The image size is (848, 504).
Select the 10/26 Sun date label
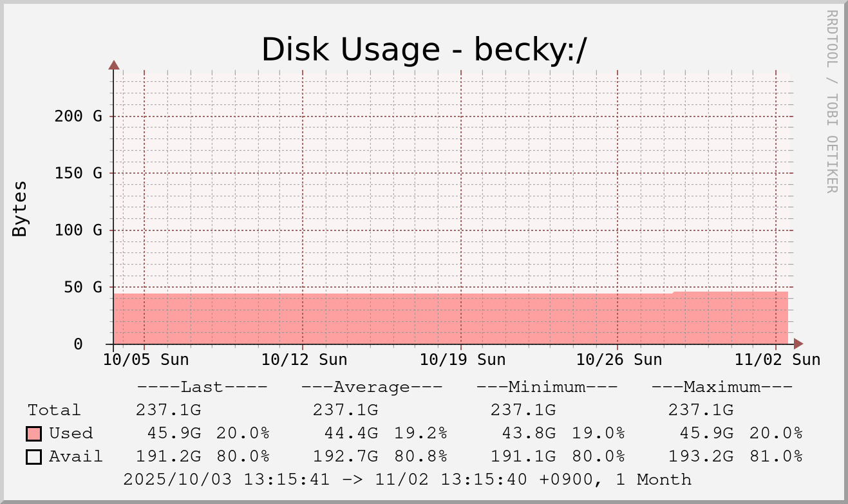coord(619,359)
